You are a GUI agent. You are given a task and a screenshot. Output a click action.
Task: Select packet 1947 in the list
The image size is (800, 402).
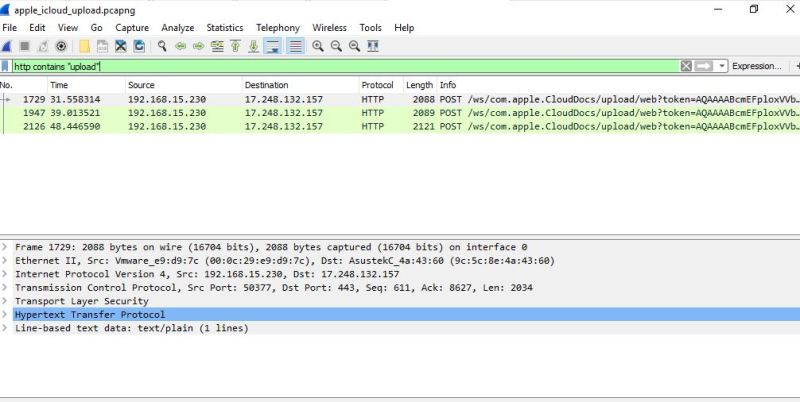[x=400, y=113]
